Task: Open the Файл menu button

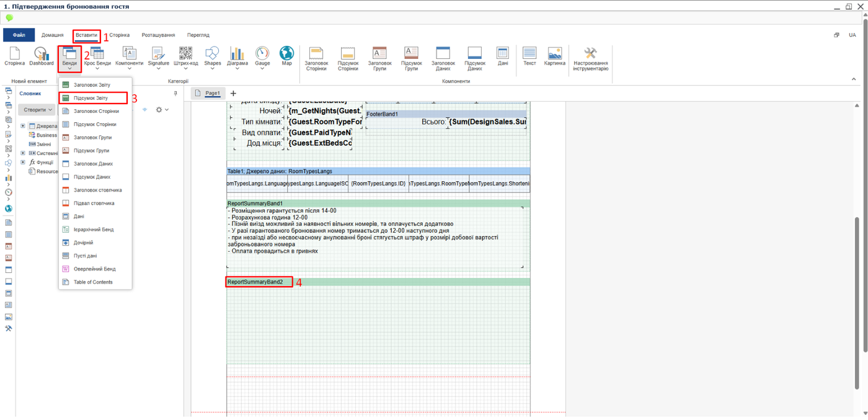Action: (x=19, y=35)
